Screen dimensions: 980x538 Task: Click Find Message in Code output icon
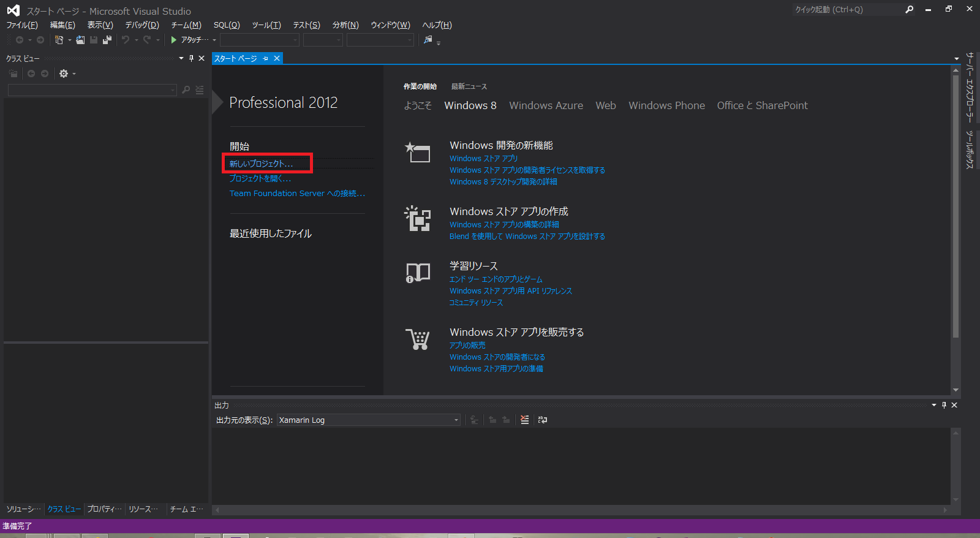pos(474,420)
